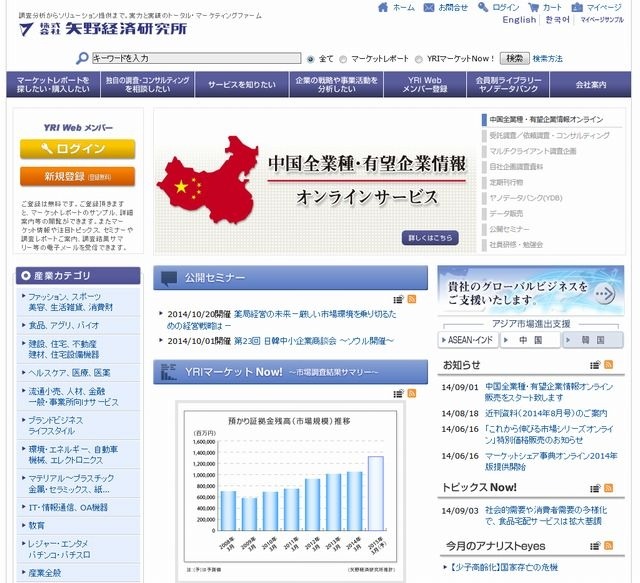Switch to the Korean language site

click(557, 20)
